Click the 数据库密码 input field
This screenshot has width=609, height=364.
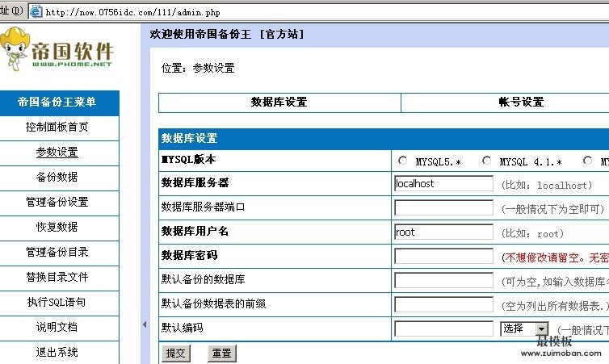[x=443, y=256]
